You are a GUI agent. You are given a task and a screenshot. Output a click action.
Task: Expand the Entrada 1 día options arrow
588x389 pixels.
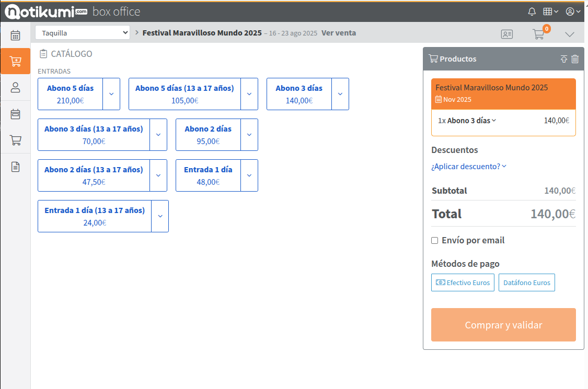point(249,175)
